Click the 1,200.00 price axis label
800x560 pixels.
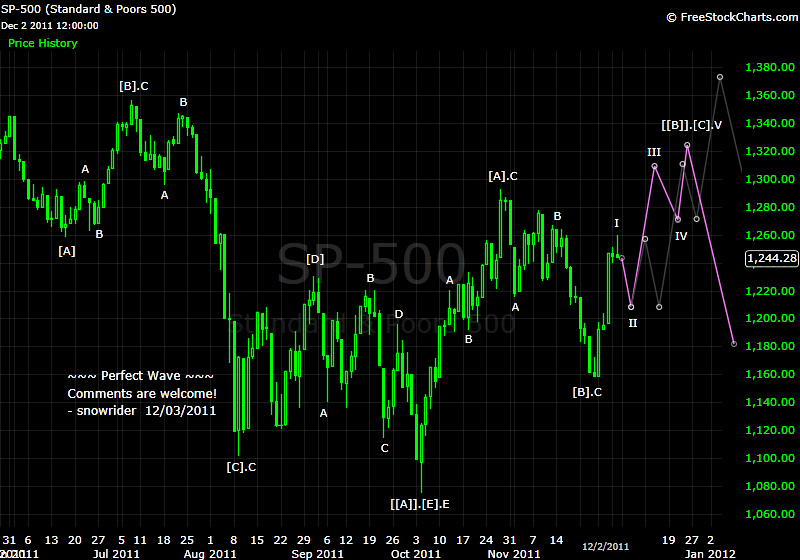point(770,319)
